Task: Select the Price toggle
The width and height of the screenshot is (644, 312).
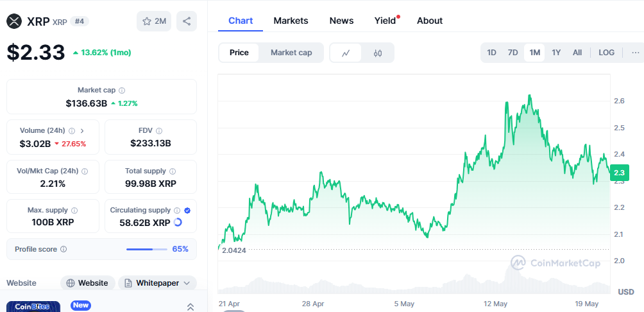Action: click(239, 53)
